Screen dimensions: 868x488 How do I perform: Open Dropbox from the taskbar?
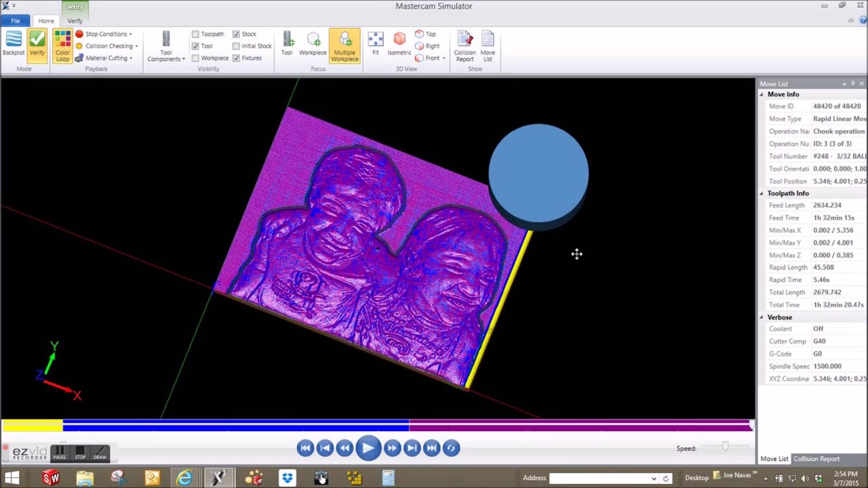288,479
